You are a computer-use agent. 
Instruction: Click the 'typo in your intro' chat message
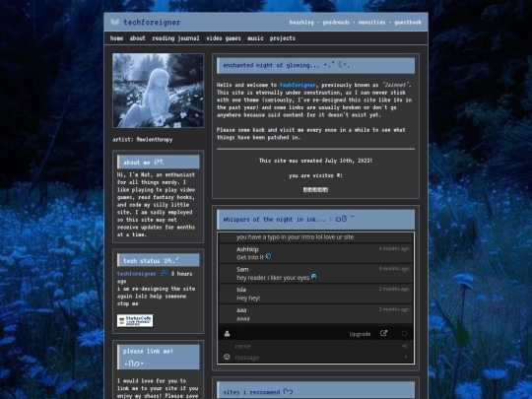coord(295,237)
